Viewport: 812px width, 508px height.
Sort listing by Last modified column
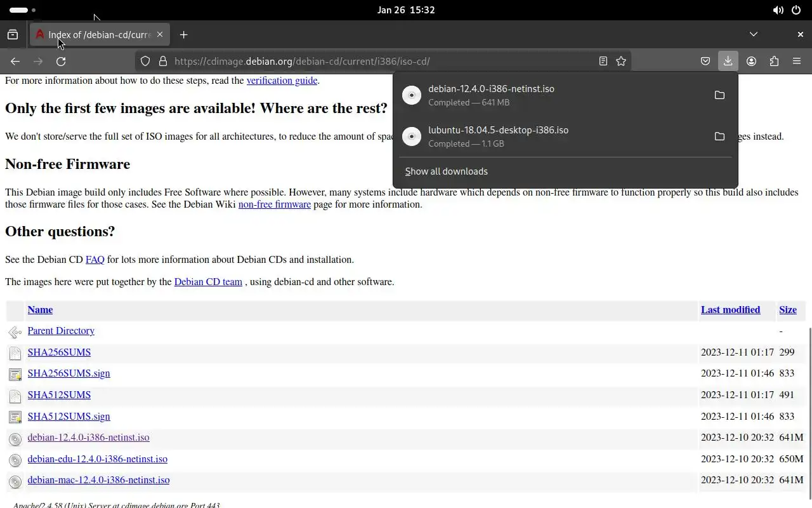730,310
